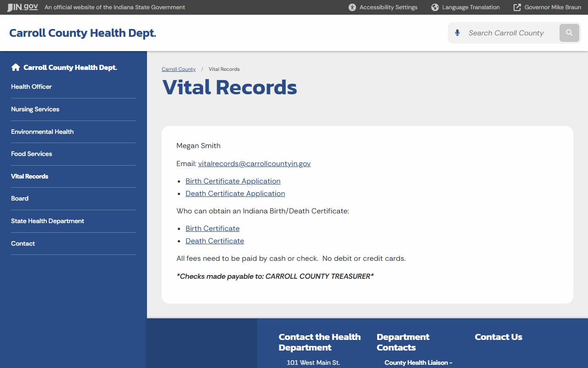Click the 101 West Main St. address
This screenshot has height=368, width=588.
click(313, 362)
